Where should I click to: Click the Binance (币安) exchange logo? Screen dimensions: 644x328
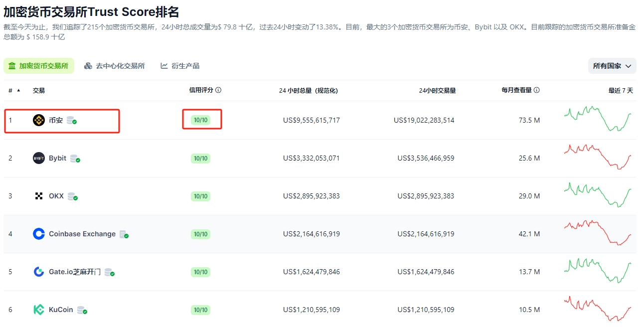[38, 120]
